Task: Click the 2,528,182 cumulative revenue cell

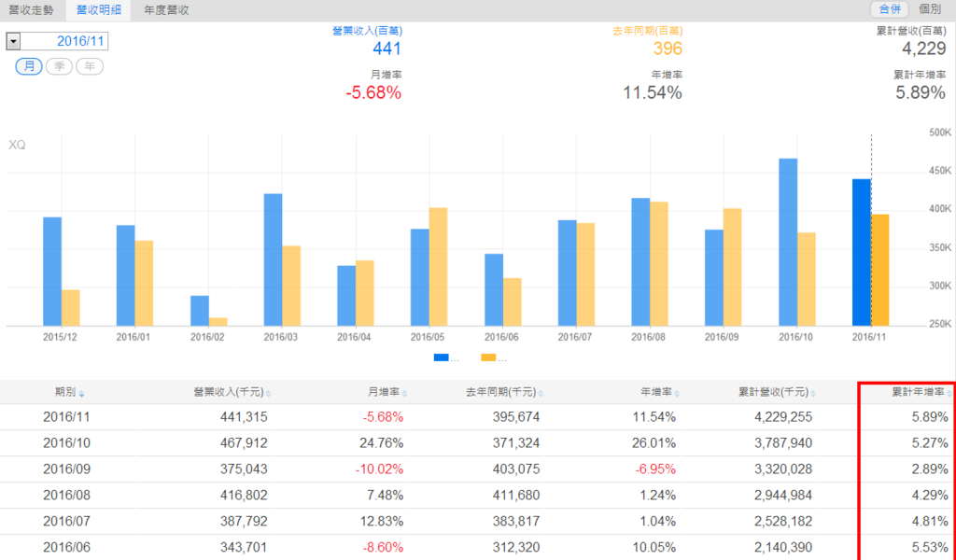Action: 783,522
